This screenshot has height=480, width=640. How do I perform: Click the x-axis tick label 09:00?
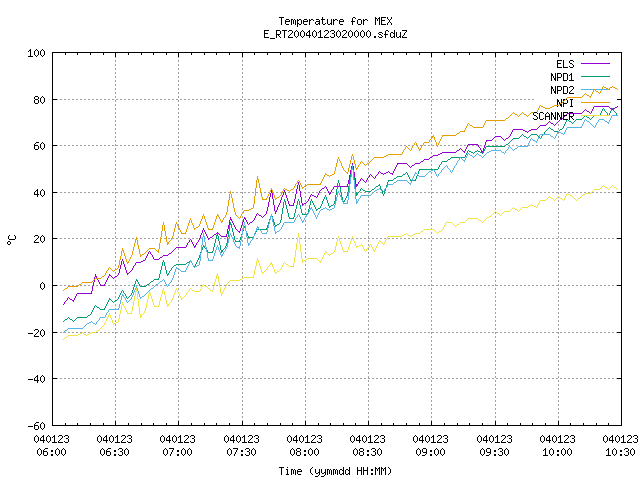pos(431,452)
